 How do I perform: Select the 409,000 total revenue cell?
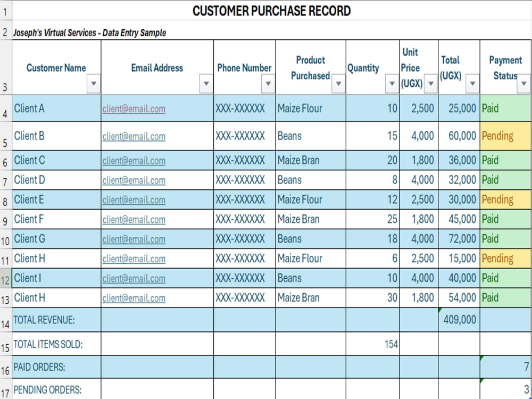[x=459, y=320]
